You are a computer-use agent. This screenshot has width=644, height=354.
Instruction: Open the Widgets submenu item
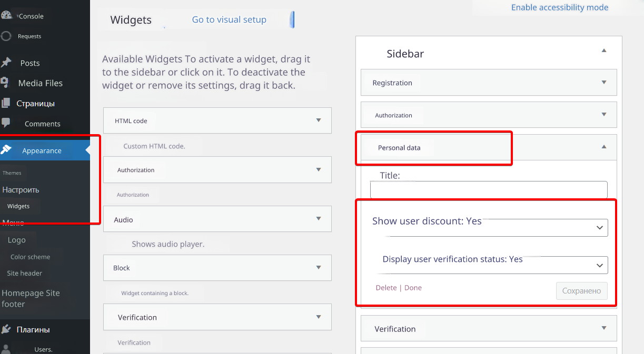[x=18, y=206]
